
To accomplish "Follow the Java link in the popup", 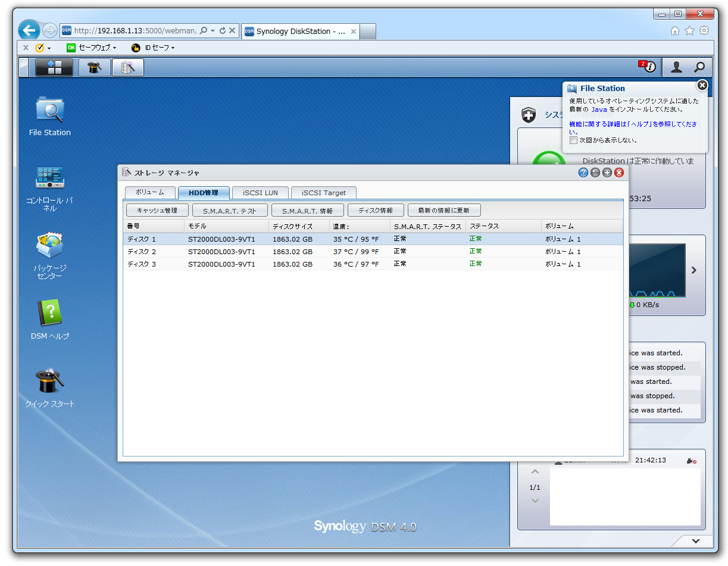I will [599, 110].
